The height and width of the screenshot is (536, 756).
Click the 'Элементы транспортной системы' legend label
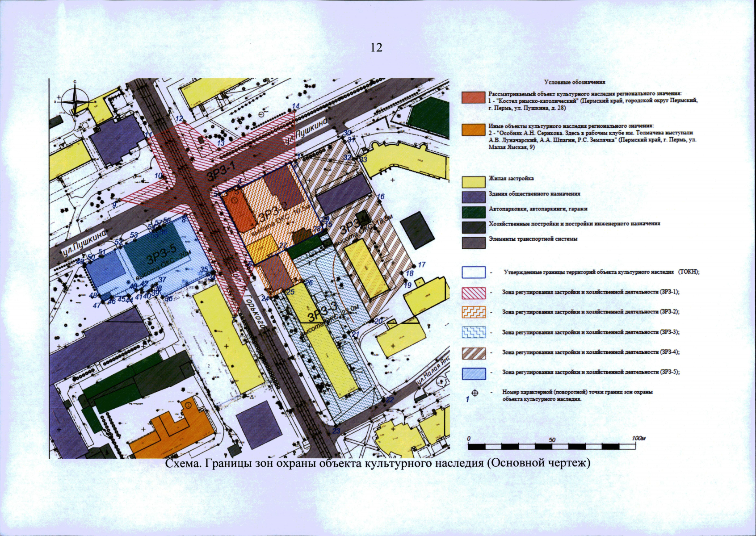(533, 239)
